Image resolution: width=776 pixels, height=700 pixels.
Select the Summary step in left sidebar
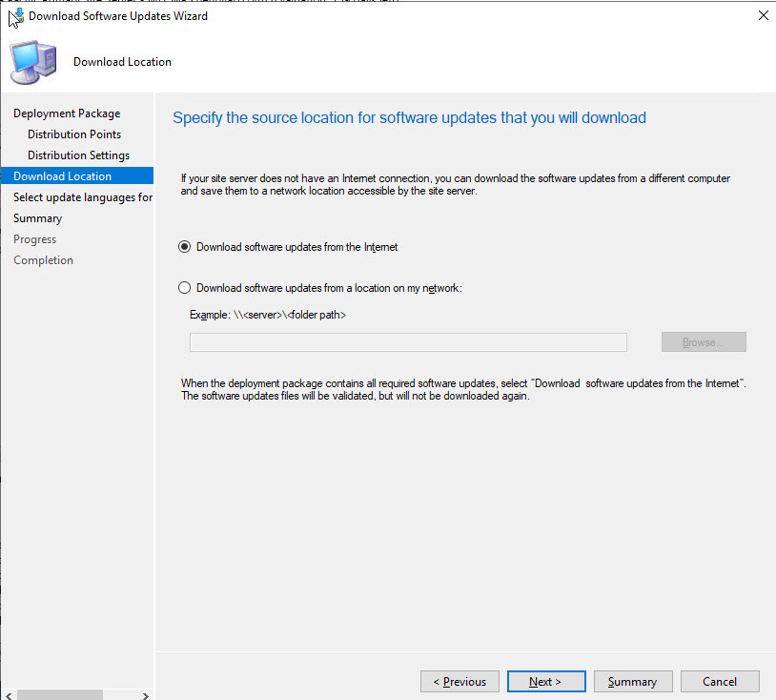coord(37,218)
